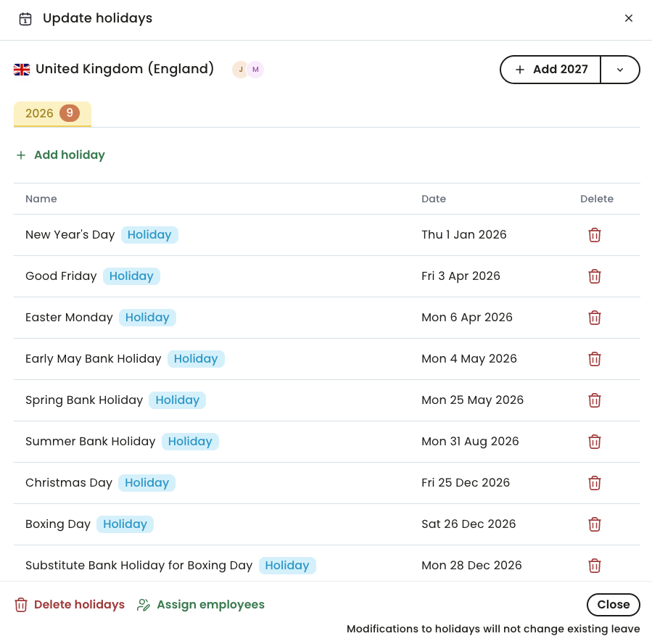Delete Substitute Bank Holiday for Boxing Day
The height and width of the screenshot is (644, 652).
pos(595,566)
